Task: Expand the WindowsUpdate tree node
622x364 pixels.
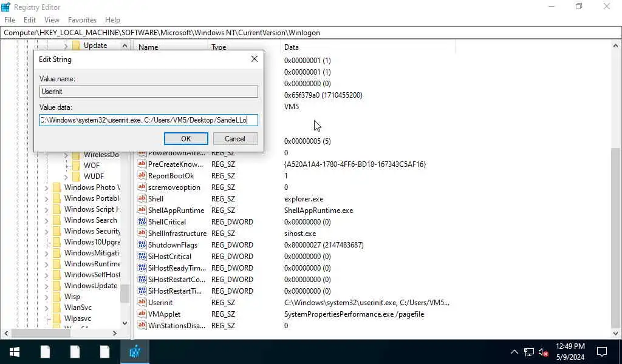Action: (x=46, y=286)
